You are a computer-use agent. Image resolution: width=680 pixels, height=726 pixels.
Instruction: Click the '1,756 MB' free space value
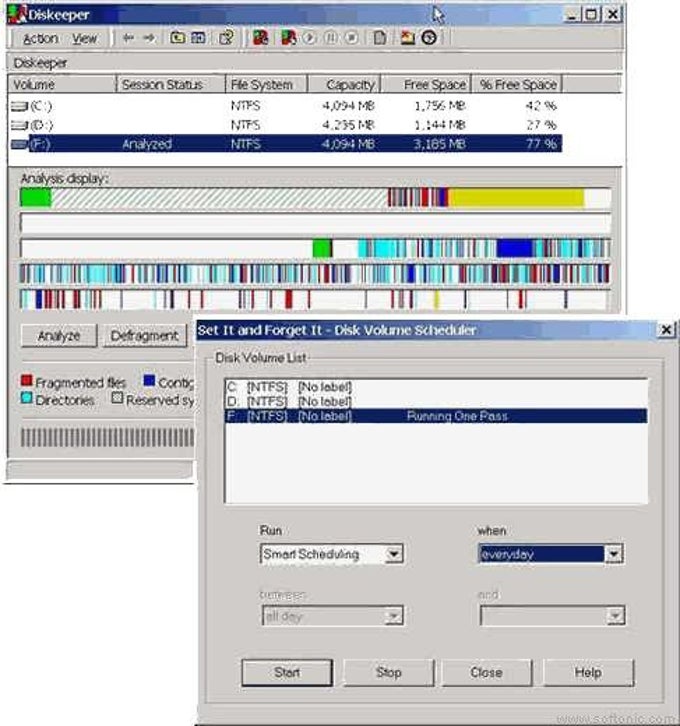[439, 106]
